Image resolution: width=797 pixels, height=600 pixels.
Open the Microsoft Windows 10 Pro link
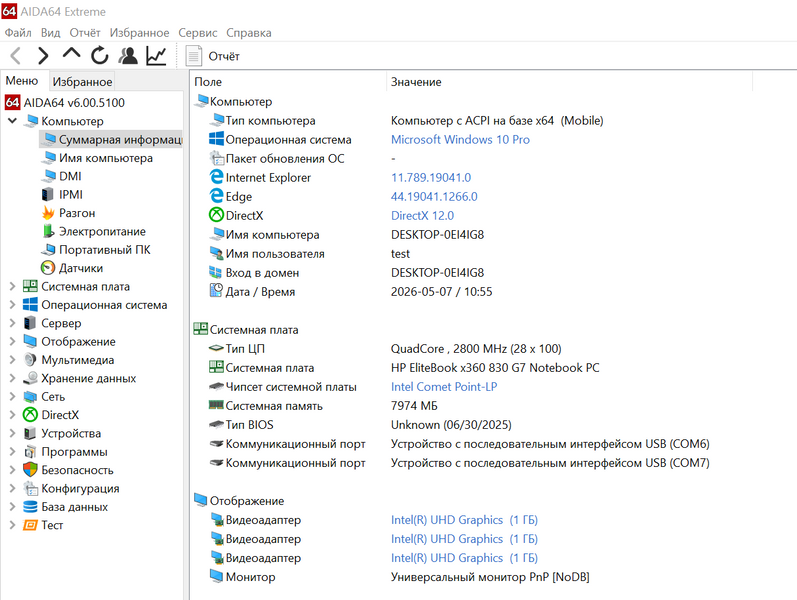[x=460, y=139]
